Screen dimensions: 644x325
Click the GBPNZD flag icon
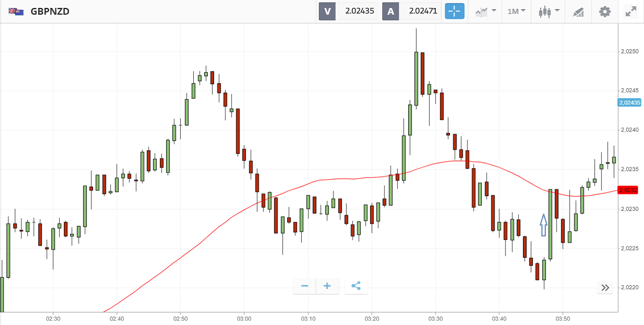[x=16, y=11]
